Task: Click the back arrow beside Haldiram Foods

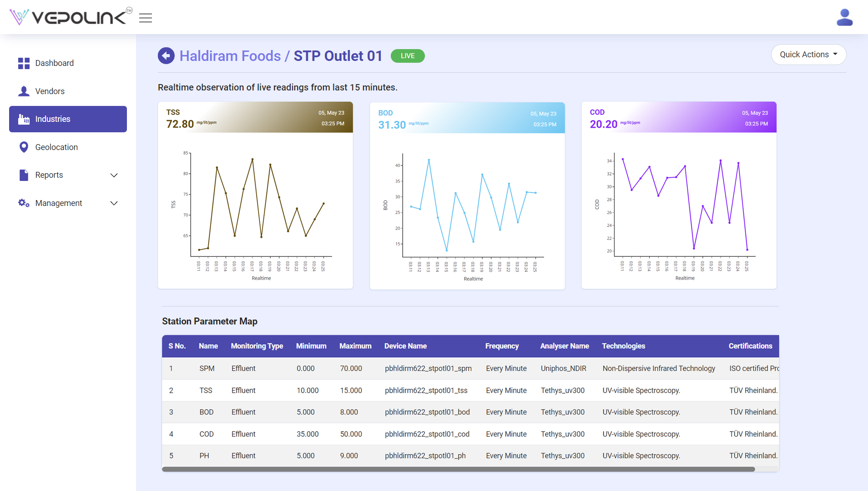Action: tap(166, 56)
